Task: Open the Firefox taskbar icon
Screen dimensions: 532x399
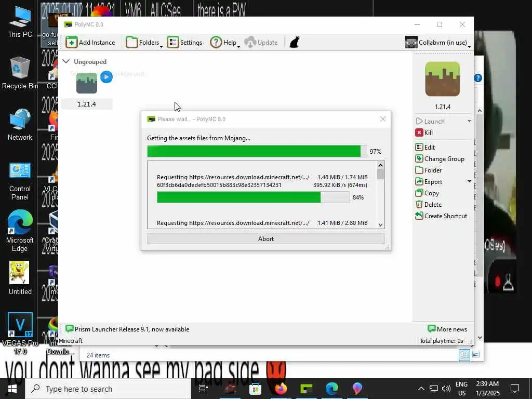Action: pos(281,389)
